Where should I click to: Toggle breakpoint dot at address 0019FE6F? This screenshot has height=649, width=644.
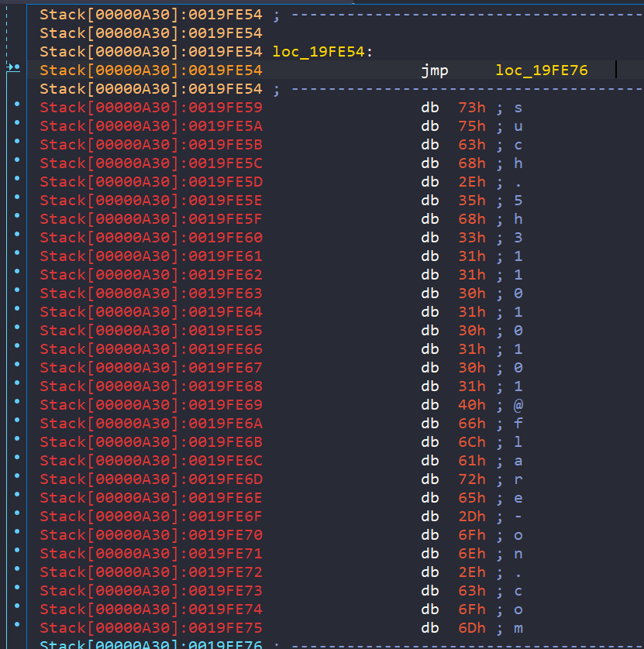[x=17, y=513]
